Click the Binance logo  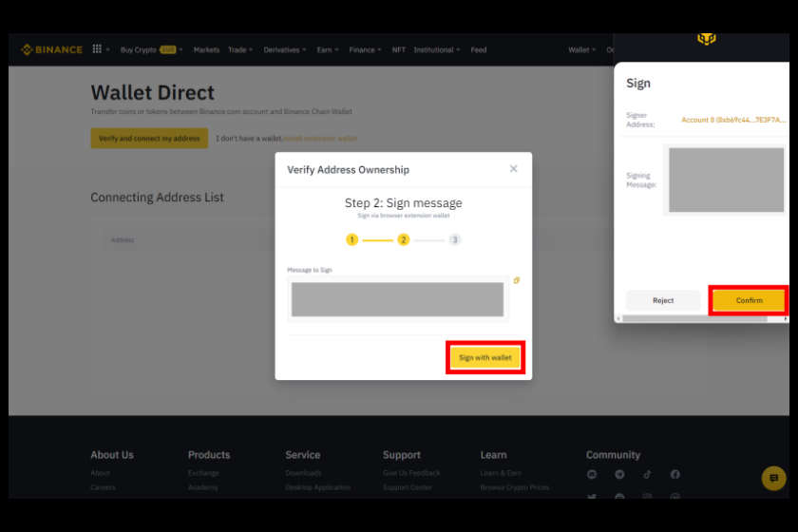51,49
